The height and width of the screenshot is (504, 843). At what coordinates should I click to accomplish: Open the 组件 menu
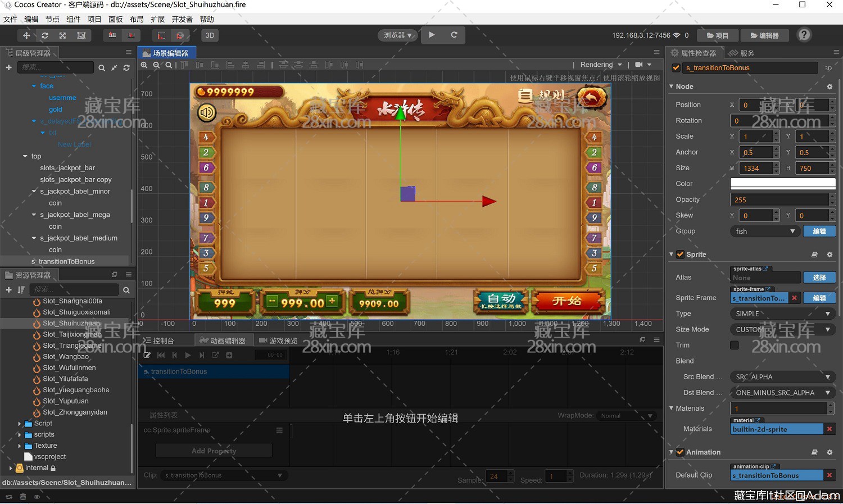coord(73,19)
